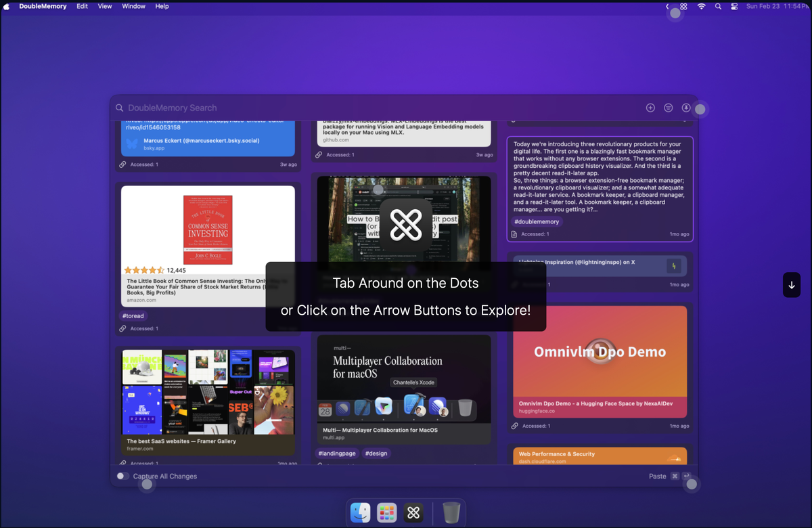Click the link icon under the #toread tag
Viewport: 812px width, 528px height.
tap(122, 328)
